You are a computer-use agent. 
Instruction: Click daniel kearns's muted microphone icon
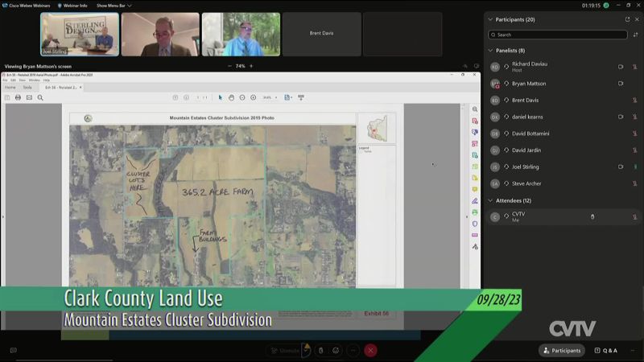pyautogui.click(x=634, y=117)
